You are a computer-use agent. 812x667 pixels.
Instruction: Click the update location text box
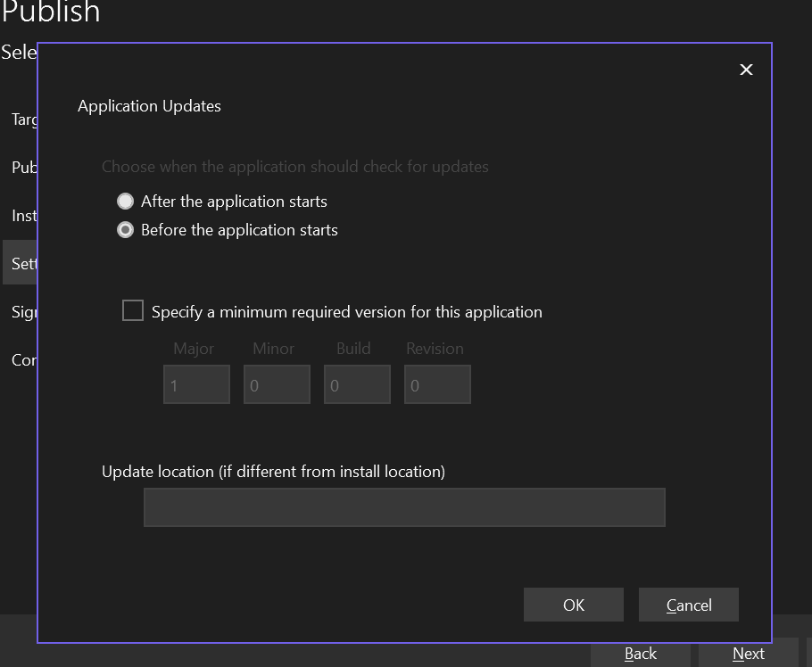tap(403, 506)
